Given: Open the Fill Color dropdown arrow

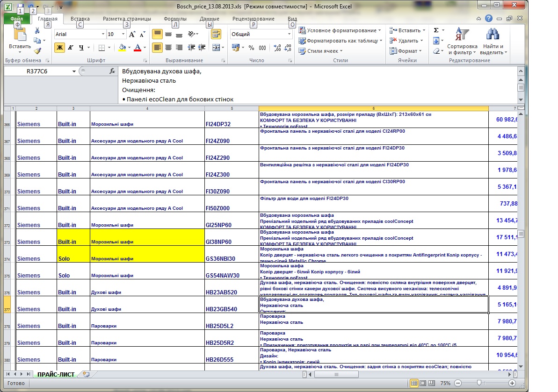Looking at the screenshot, I should coord(129,47).
